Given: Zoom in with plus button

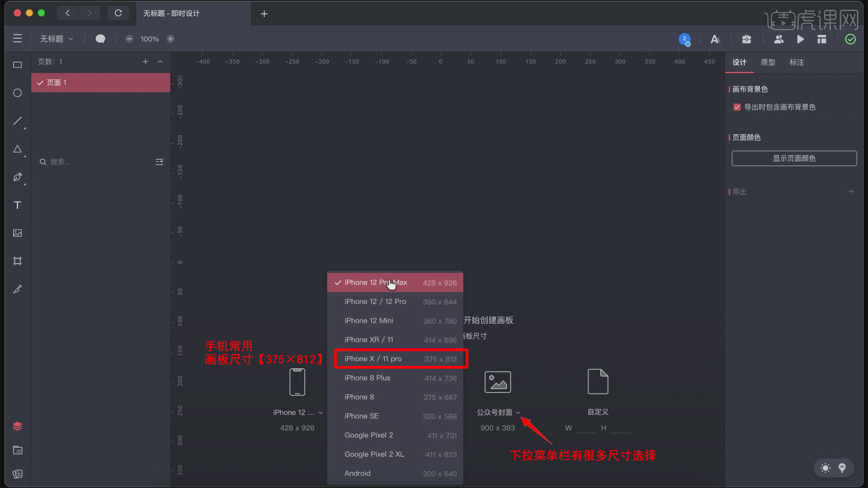Looking at the screenshot, I should 170,39.
